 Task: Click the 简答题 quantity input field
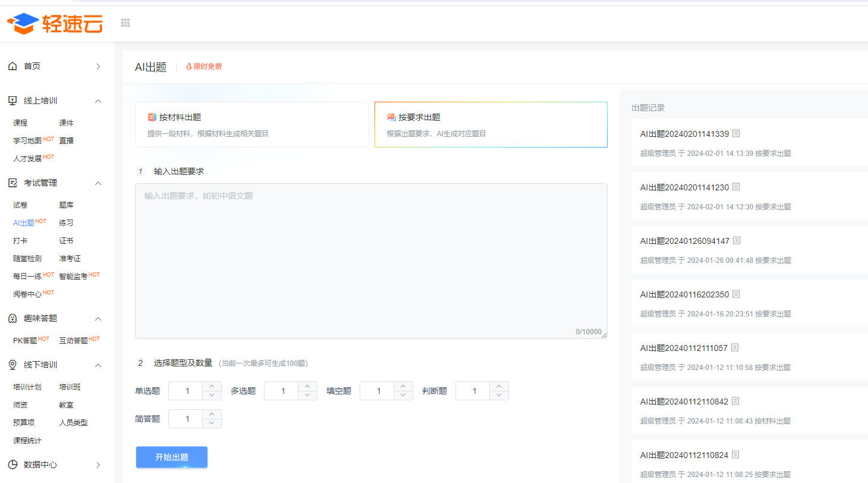186,419
